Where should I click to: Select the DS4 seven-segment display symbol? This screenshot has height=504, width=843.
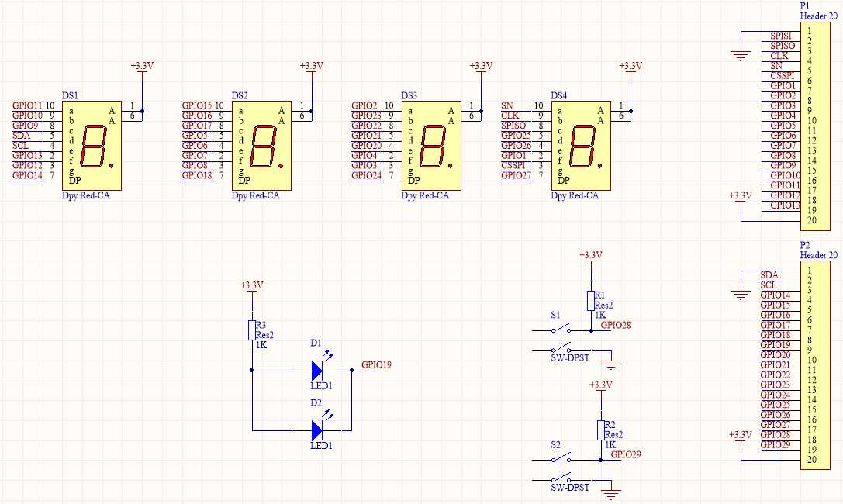(x=581, y=145)
